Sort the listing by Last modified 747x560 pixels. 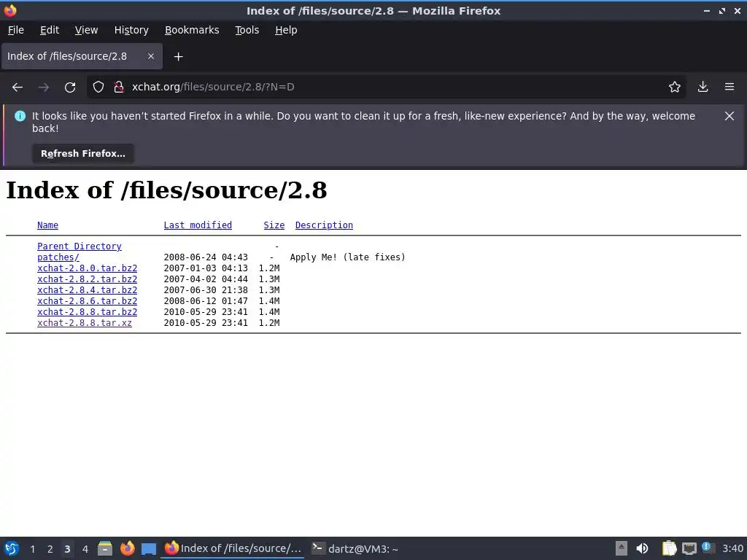(x=198, y=225)
